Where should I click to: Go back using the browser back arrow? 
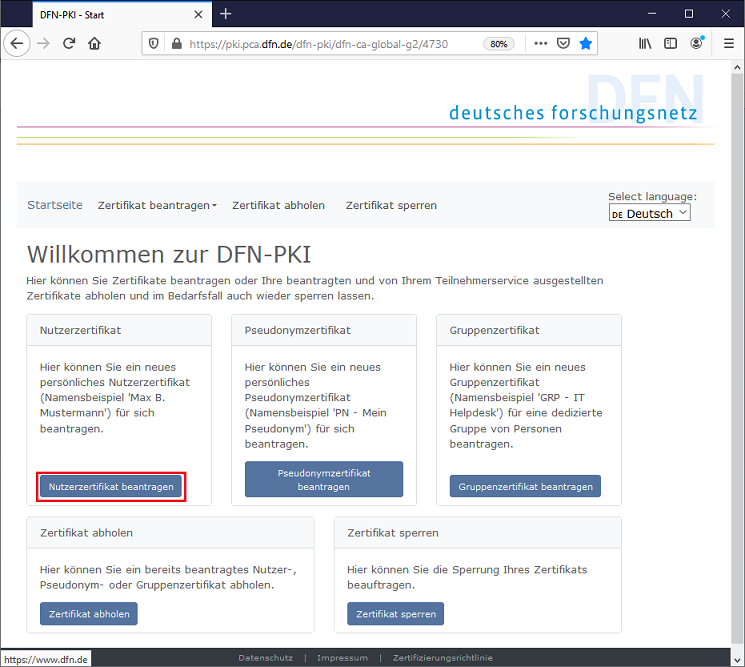(x=17, y=44)
